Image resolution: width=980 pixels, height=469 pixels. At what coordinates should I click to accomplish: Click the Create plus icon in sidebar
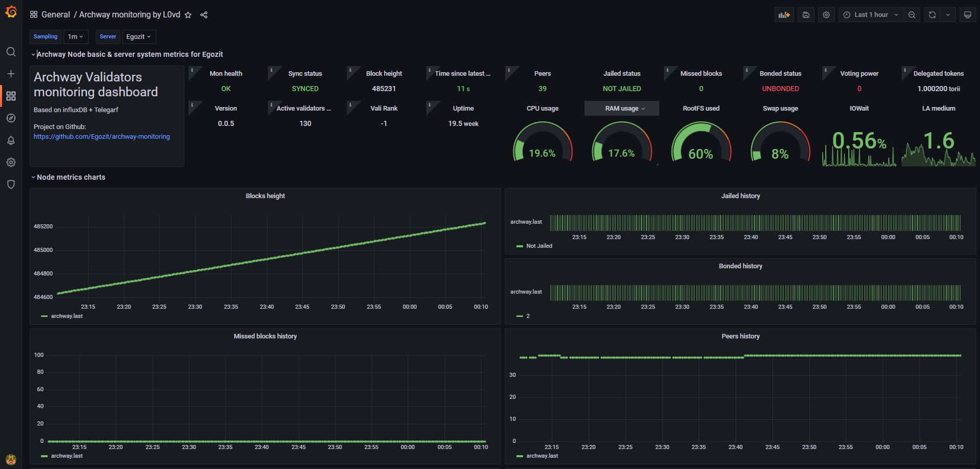[x=11, y=74]
